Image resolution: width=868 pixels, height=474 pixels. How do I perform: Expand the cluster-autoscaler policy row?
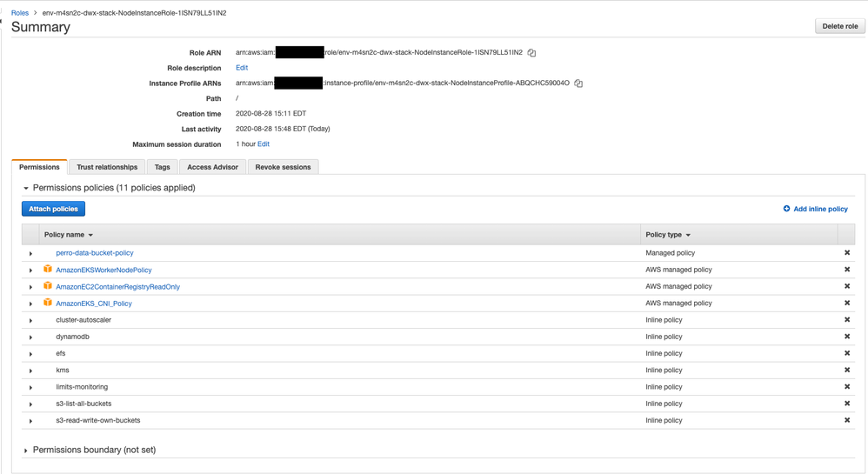pyautogui.click(x=31, y=321)
